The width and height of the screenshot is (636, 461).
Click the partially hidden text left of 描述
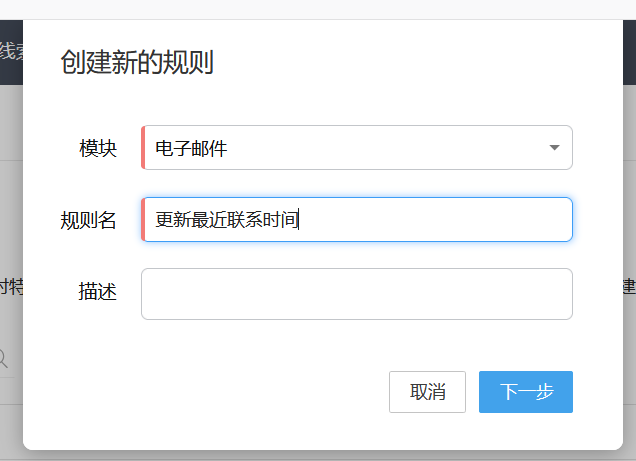pyautogui.click(x=10, y=287)
